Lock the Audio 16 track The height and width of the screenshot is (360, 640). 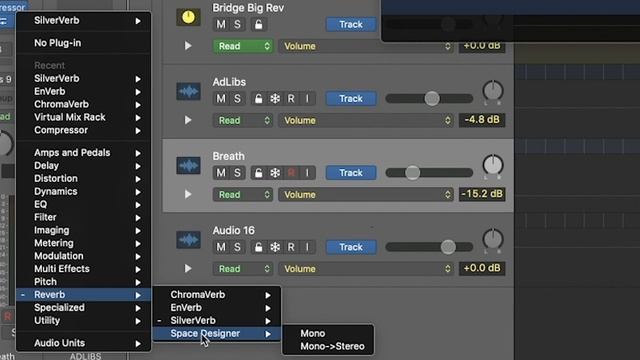click(x=258, y=247)
